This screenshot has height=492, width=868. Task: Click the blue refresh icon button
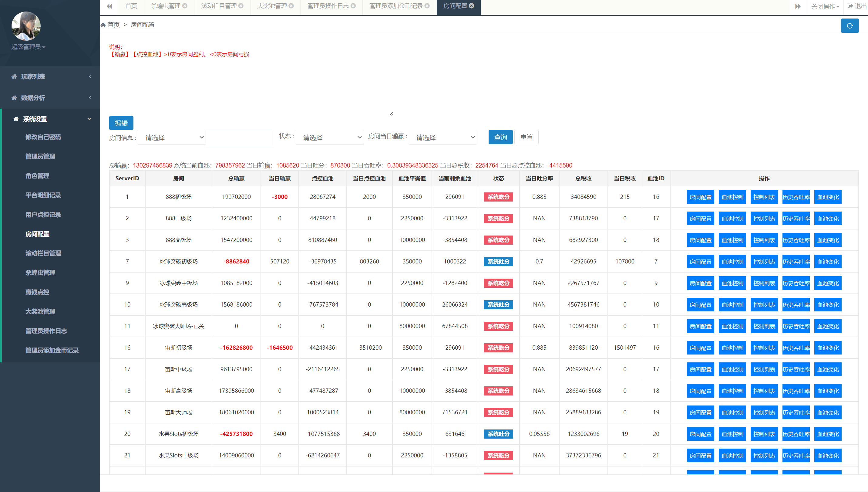point(849,26)
